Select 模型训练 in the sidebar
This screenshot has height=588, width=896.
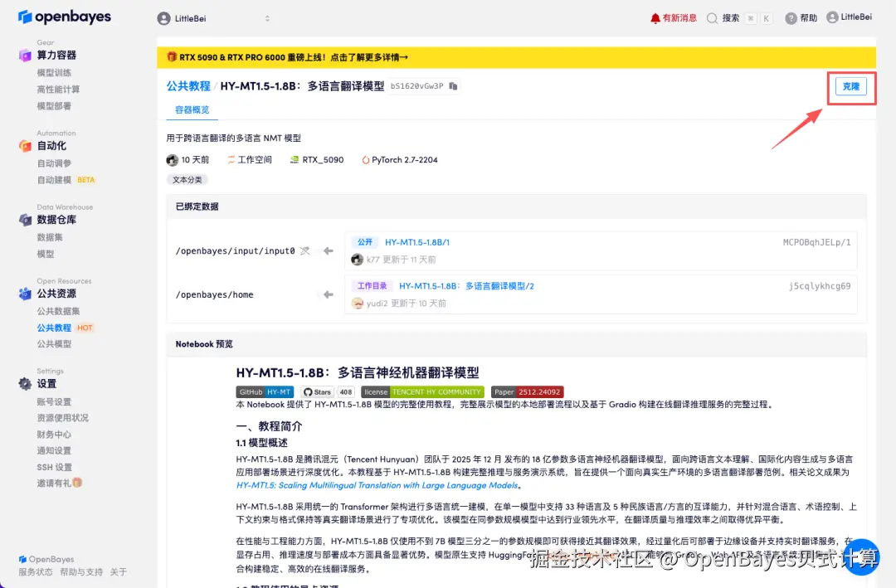(55, 72)
